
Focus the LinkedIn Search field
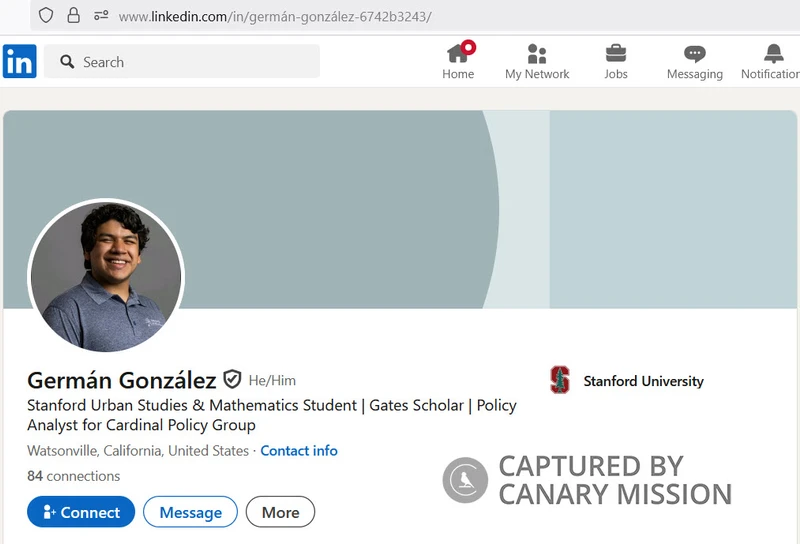[x=182, y=61]
